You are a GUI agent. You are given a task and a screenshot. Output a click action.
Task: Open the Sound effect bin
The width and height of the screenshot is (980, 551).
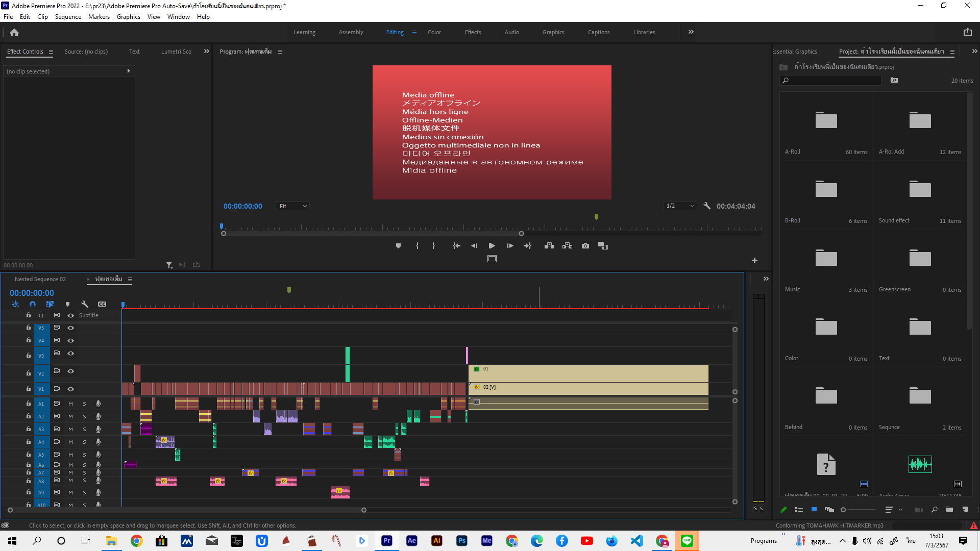pos(920,189)
